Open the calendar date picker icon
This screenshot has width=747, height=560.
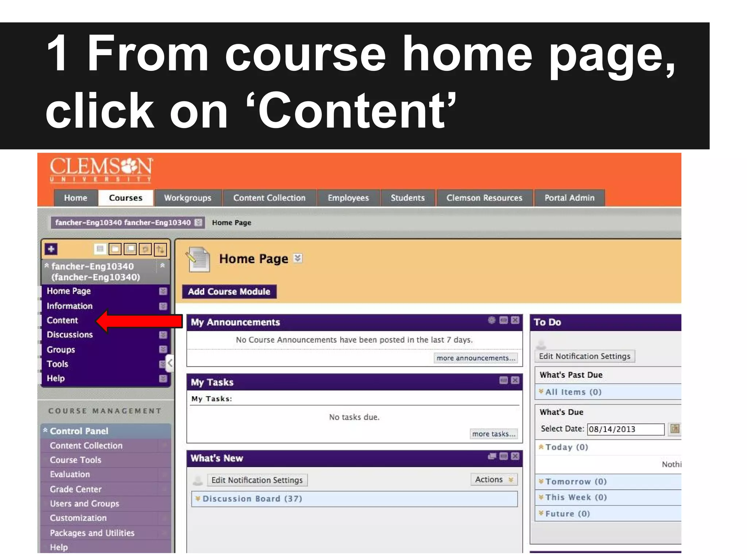(x=675, y=429)
